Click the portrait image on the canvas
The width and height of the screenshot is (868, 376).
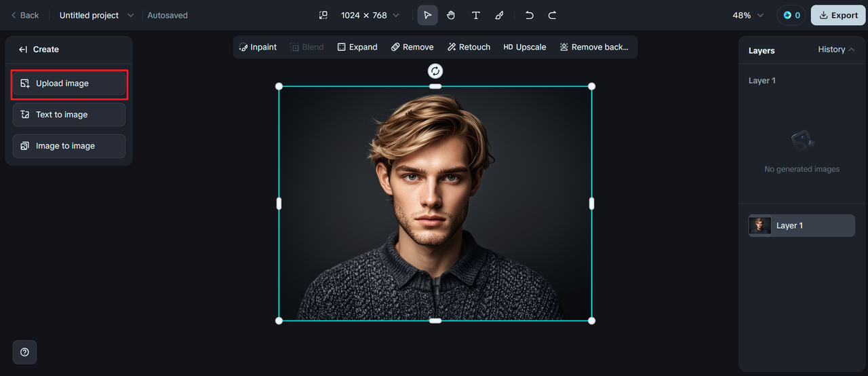tap(435, 204)
